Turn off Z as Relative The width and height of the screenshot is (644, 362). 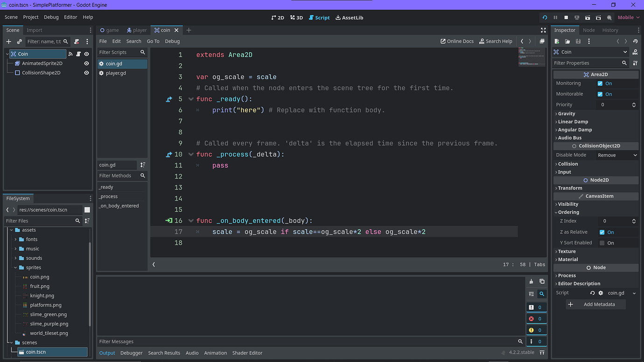point(602,232)
